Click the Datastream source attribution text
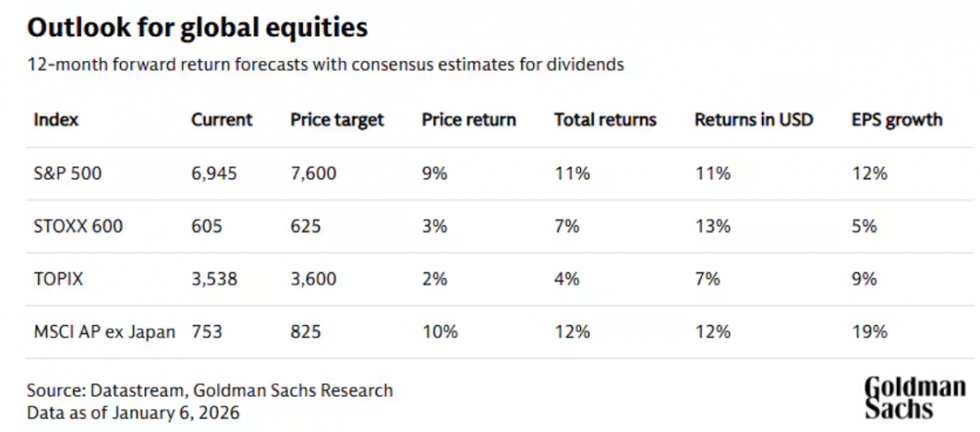 coord(209,390)
